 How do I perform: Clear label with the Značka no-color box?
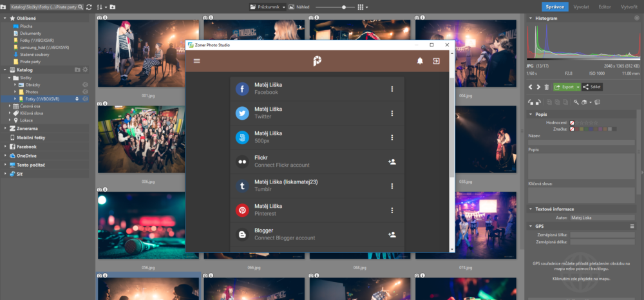point(572,129)
